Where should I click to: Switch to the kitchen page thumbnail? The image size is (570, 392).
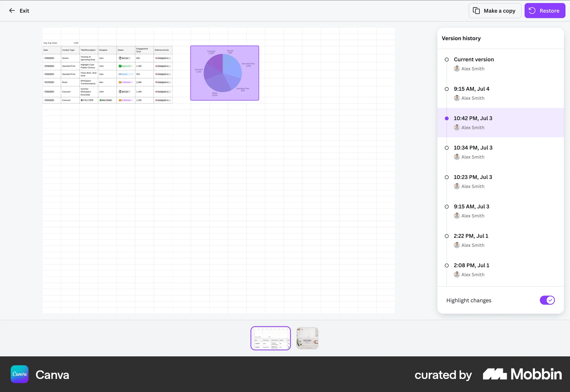click(307, 338)
